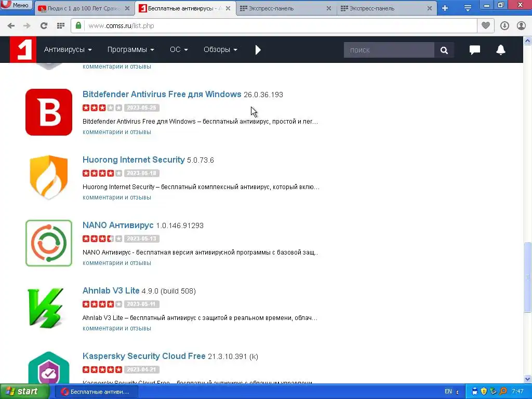
Task: Click the Ahnlab V3 green logo
Action: pos(46,308)
